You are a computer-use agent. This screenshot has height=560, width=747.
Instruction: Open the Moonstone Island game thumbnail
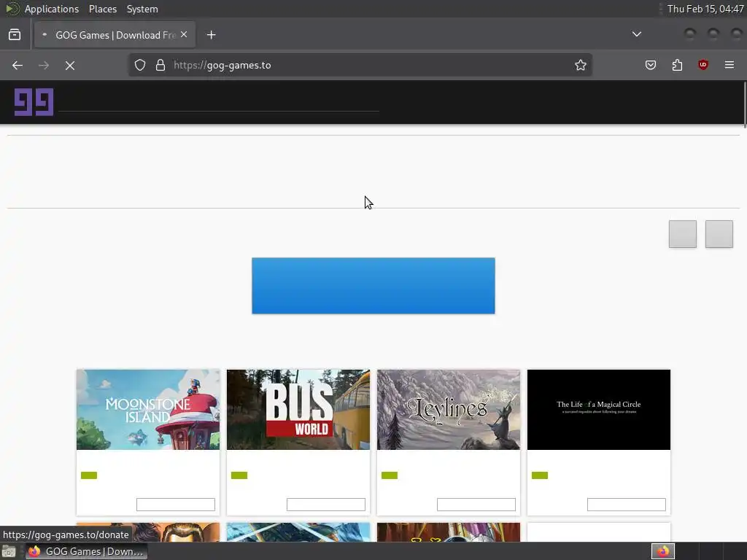tap(148, 410)
